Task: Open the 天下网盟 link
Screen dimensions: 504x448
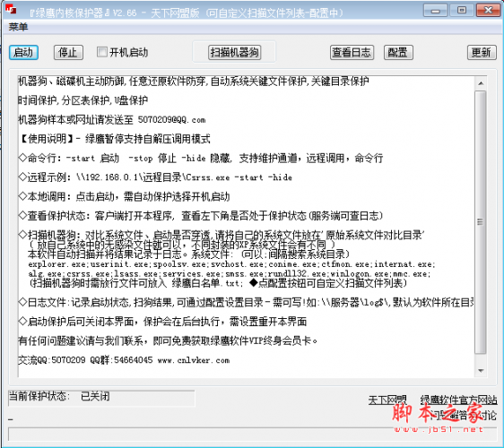Action: pos(387,400)
